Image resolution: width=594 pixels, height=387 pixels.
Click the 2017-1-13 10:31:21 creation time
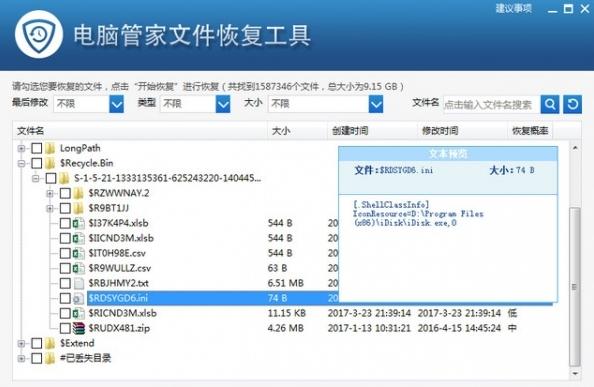point(369,328)
